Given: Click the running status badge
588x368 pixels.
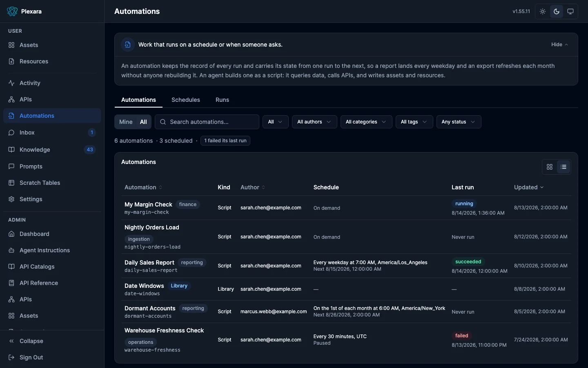Looking at the screenshot, I should pyautogui.click(x=464, y=204).
